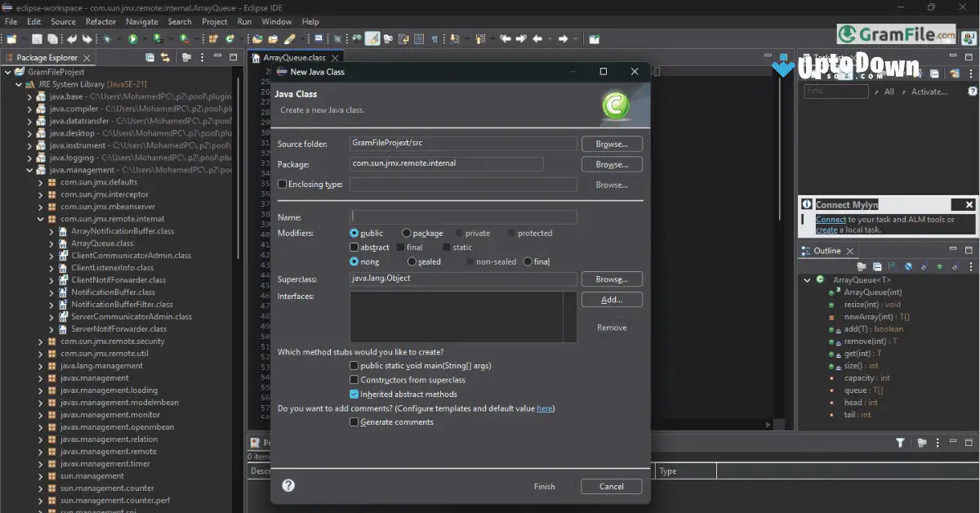Click the Name input field
This screenshot has height=513, width=980.
click(463, 216)
